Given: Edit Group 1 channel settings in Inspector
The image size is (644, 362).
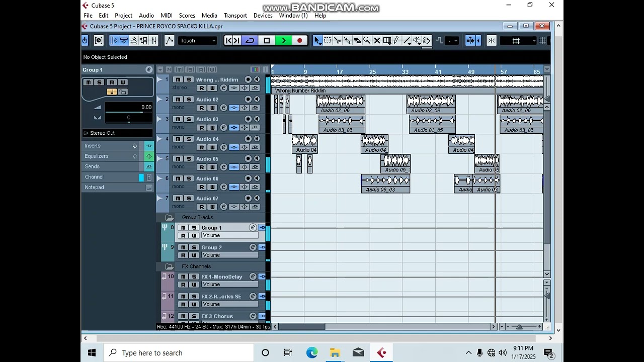Looking at the screenshot, I should [149, 70].
